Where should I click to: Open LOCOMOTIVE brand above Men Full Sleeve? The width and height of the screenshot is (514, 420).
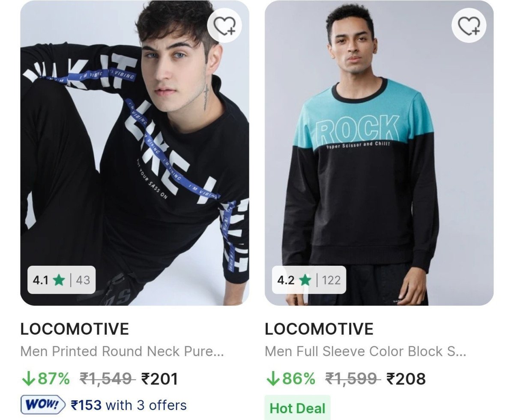[x=319, y=329]
